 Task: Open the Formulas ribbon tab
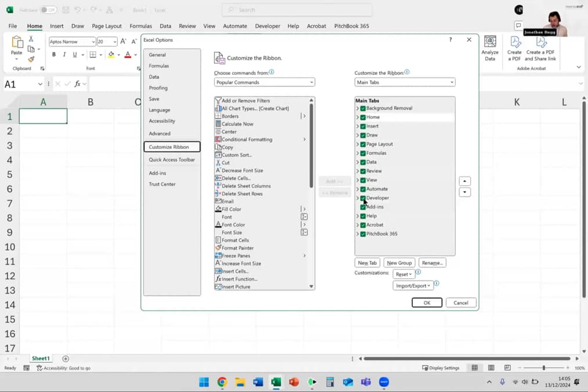point(140,26)
